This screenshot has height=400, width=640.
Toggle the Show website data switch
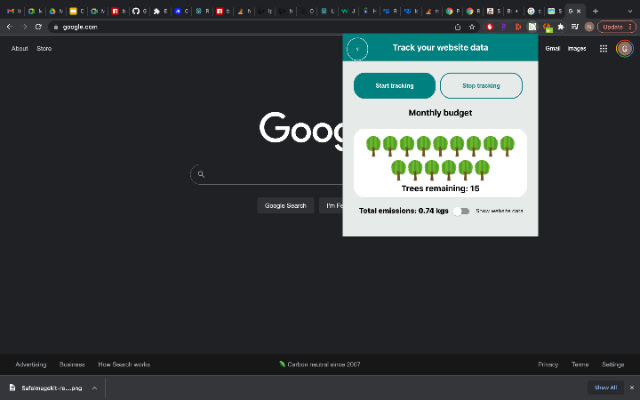point(462,211)
